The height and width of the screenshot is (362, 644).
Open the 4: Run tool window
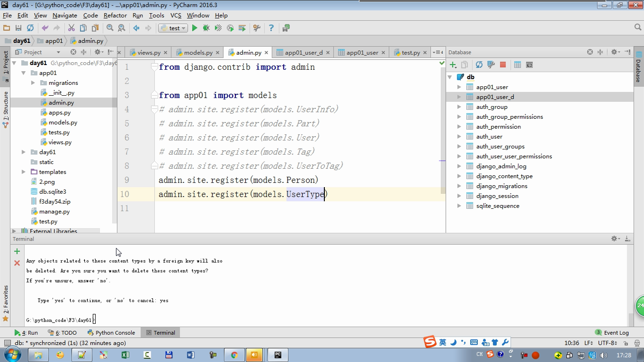point(26,333)
